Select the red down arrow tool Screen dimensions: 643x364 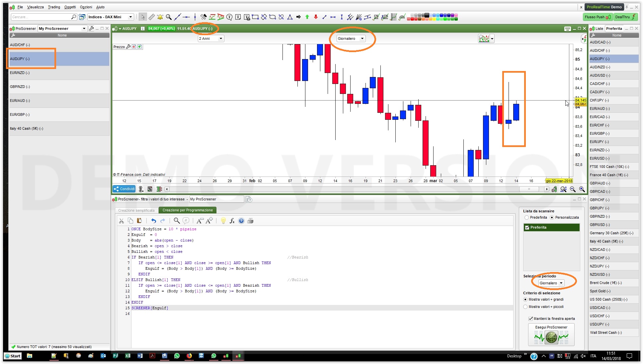pos(316,17)
